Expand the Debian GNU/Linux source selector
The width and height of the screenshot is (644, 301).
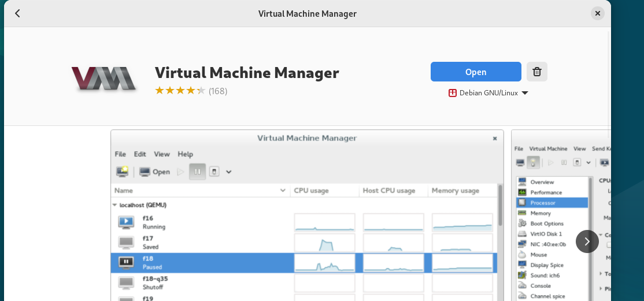pyautogui.click(x=488, y=93)
